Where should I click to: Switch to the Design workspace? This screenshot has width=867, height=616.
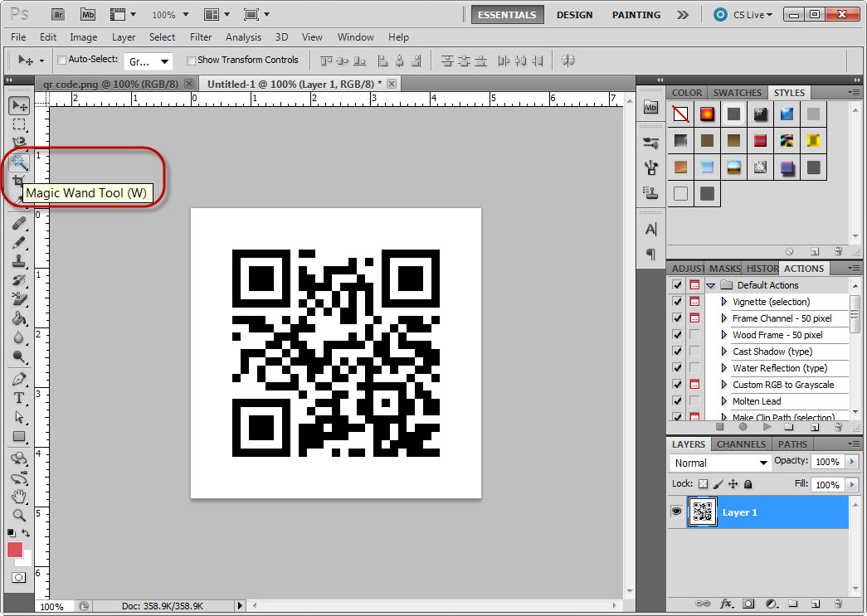pos(577,14)
